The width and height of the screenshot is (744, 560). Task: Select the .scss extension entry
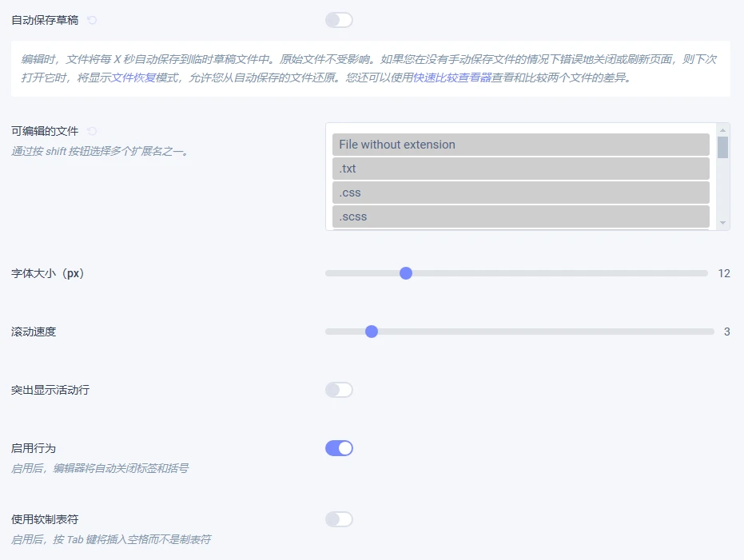pyautogui.click(x=519, y=216)
